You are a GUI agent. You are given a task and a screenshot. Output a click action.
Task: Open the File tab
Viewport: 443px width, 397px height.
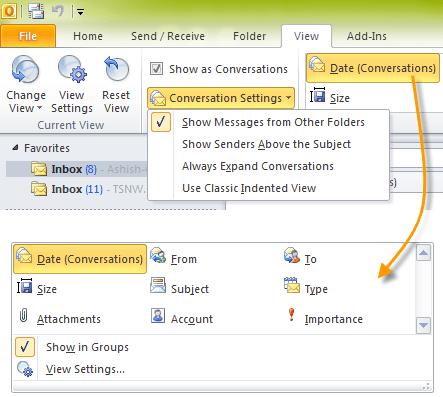tap(28, 36)
